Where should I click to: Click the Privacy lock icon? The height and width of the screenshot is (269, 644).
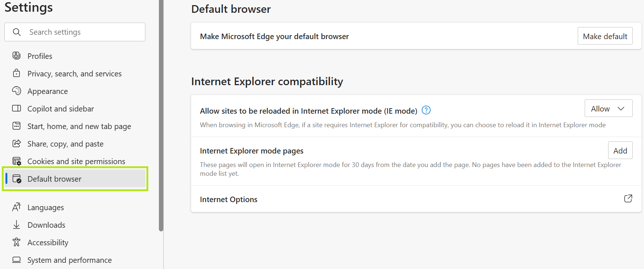(16, 73)
